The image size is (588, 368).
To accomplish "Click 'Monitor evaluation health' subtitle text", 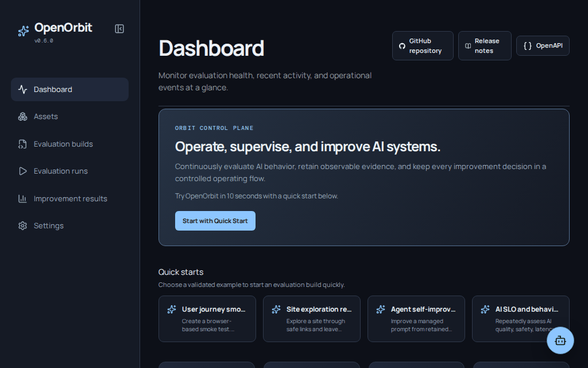I will point(265,82).
